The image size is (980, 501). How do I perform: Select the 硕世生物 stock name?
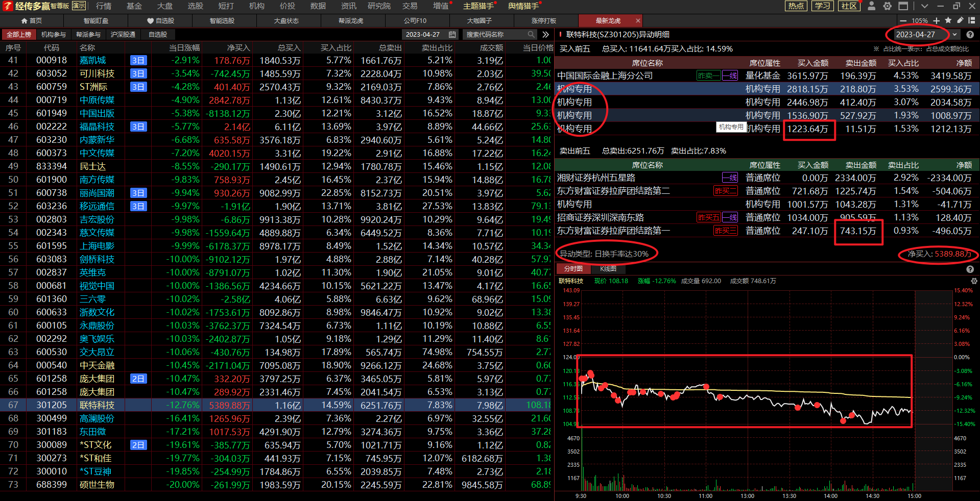coord(97,485)
